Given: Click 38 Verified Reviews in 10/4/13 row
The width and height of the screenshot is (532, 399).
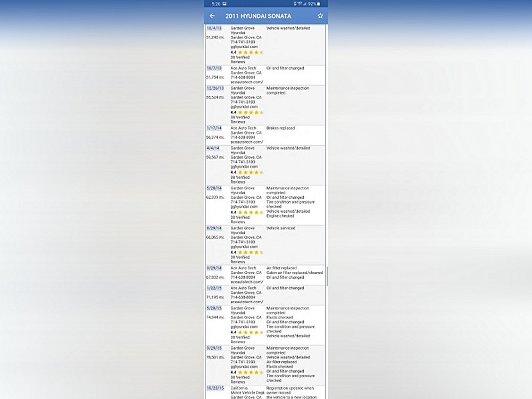Looking at the screenshot, I should [x=240, y=60].
